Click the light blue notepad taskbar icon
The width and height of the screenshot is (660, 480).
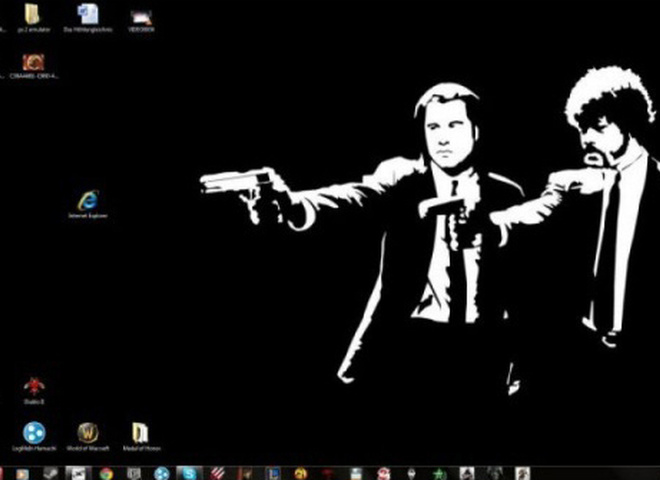[356, 474]
